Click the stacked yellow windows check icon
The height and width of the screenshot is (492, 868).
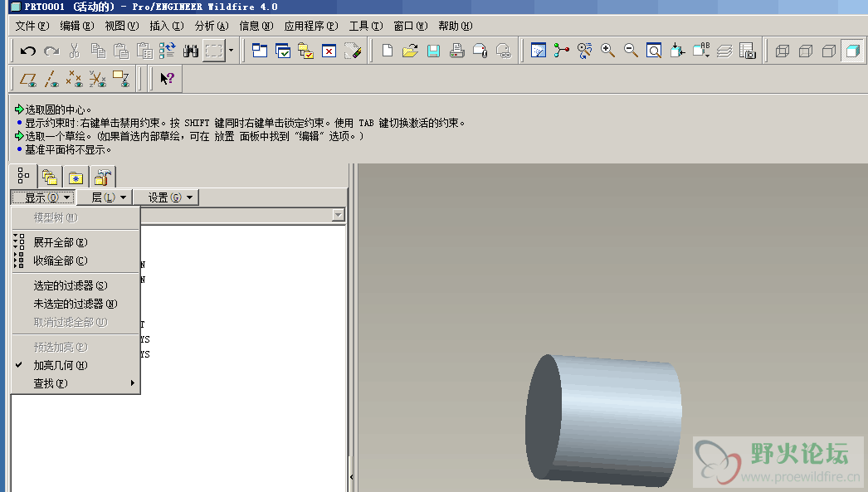305,51
